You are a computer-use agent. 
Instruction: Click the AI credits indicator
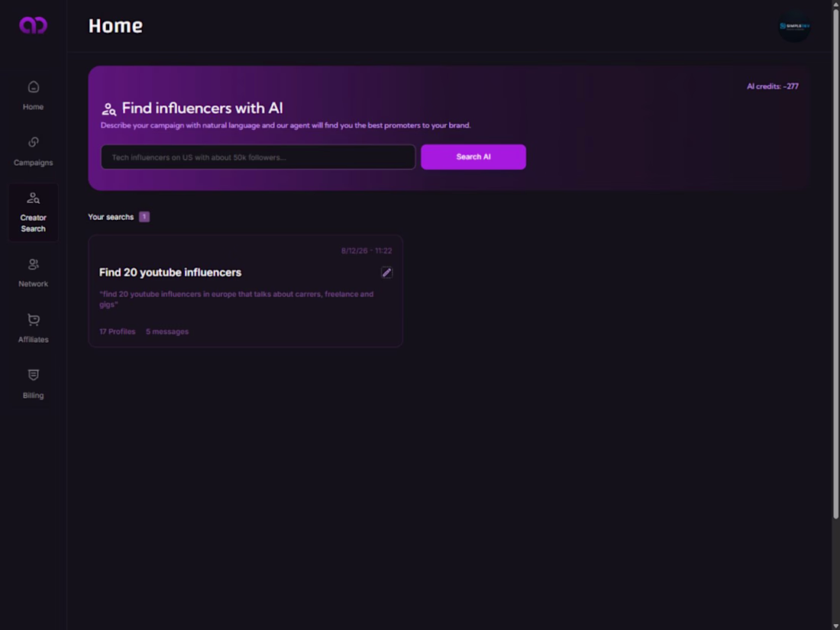click(773, 86)
